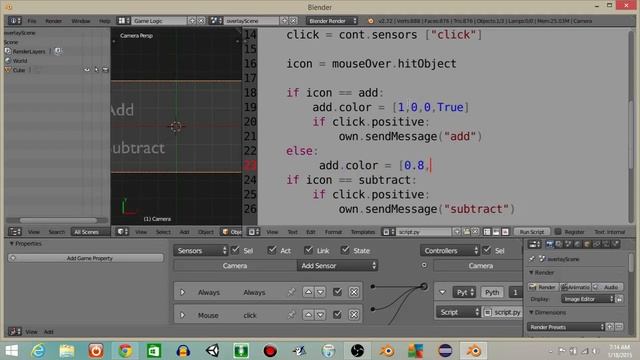Open the Render menu in top bar
The image size is (640, 360).
pyautogui.click(x=53, y=21)
